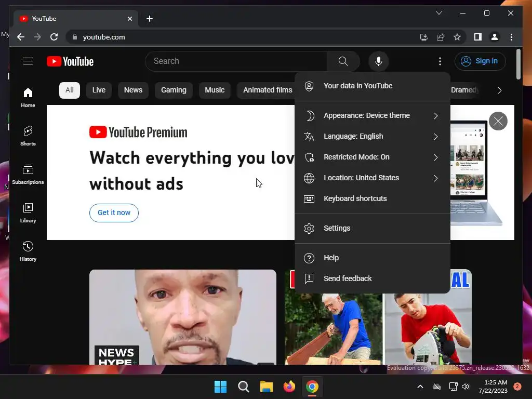The height and width of the screenshot is (399, 532).
Task: Close the YouTube tab
Action: 129,19
